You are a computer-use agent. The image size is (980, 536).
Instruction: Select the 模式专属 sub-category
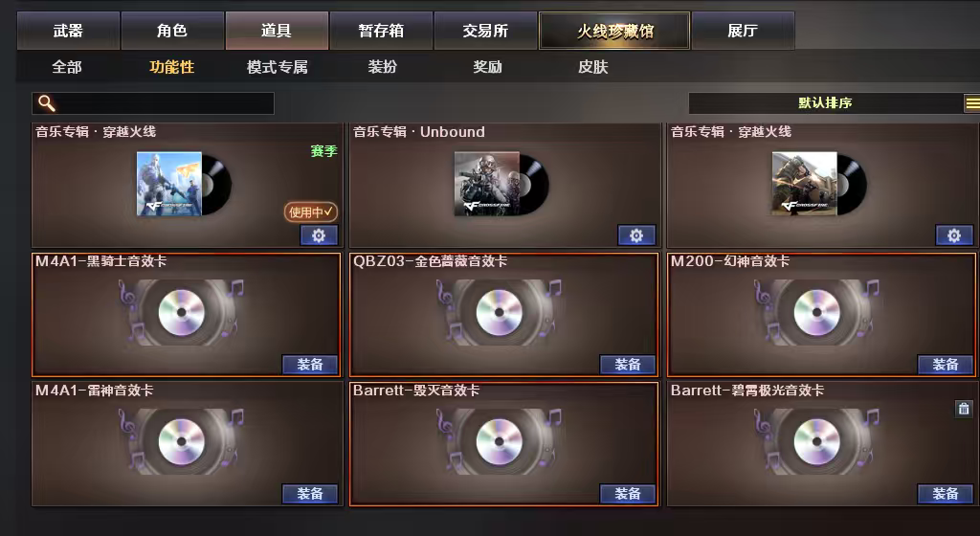click(x=277, y=67)
